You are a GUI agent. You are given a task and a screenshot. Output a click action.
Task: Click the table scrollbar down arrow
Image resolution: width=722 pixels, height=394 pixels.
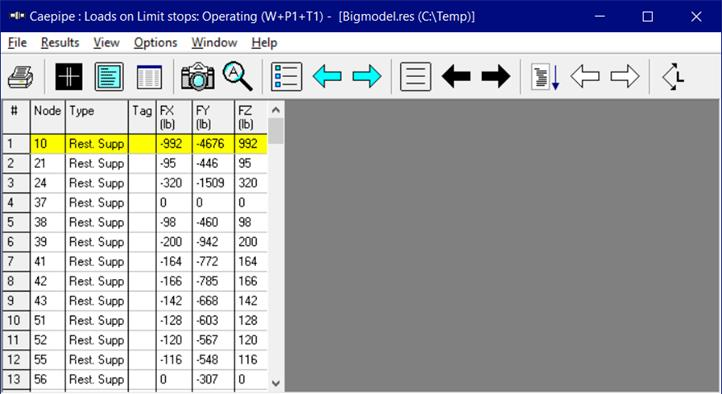pos(276,383)
